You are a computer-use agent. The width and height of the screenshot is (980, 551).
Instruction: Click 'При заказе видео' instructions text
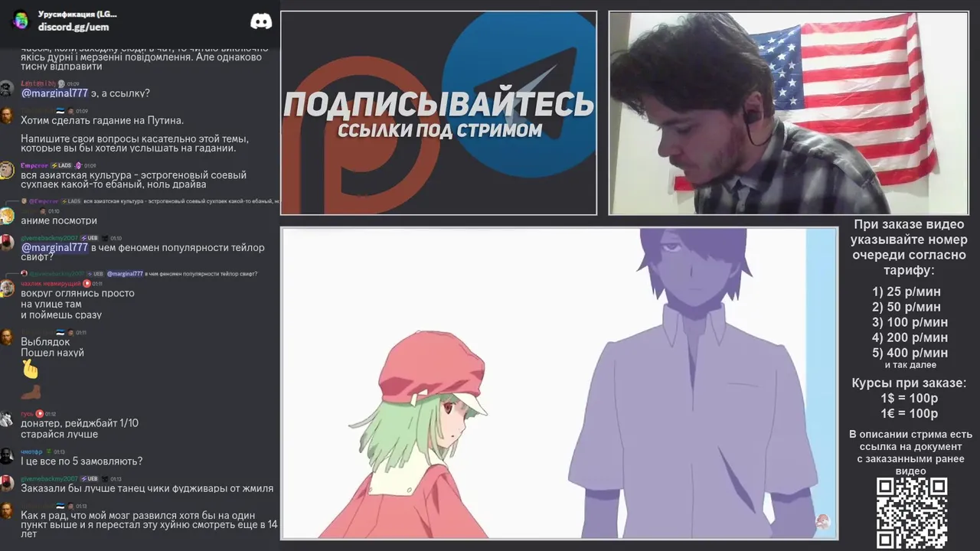[910, 247]
